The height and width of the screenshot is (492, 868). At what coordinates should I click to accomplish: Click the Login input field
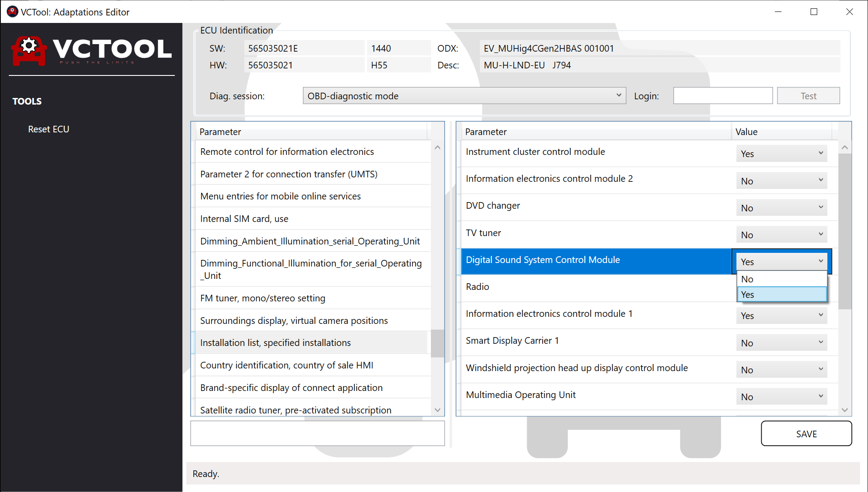click(722, 96)
